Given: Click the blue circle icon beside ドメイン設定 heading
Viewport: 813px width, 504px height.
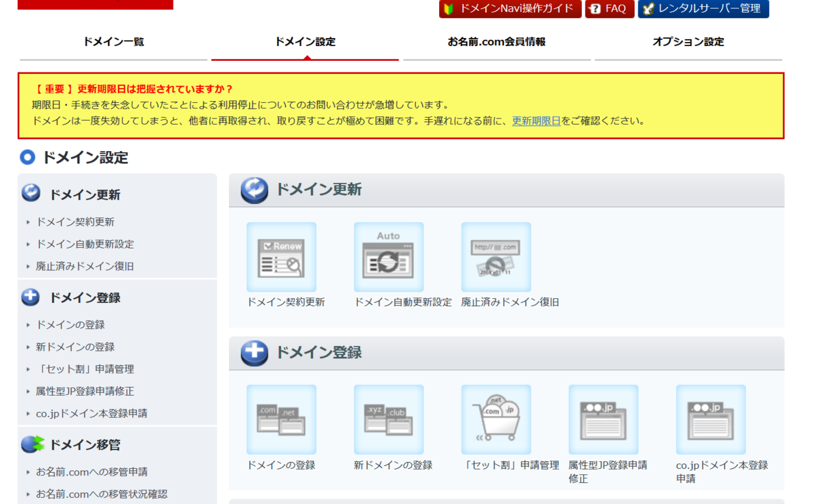Looking at the screenshot, I should pyautogui.click(x=27, y=158).
